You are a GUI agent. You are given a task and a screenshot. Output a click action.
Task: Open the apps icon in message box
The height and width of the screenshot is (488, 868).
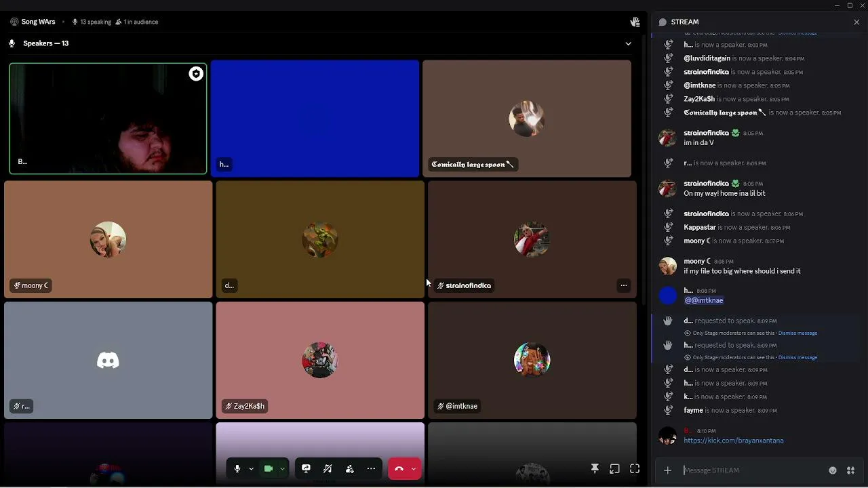851,470
